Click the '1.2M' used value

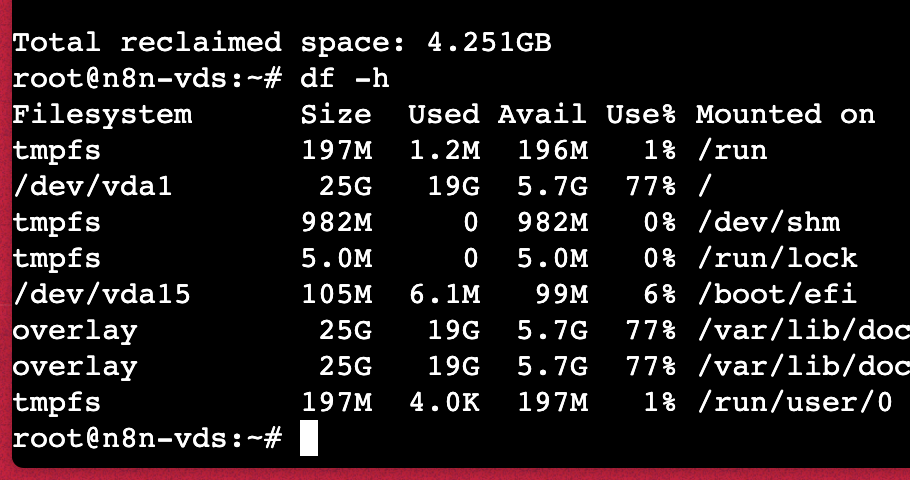coord(444,150)
